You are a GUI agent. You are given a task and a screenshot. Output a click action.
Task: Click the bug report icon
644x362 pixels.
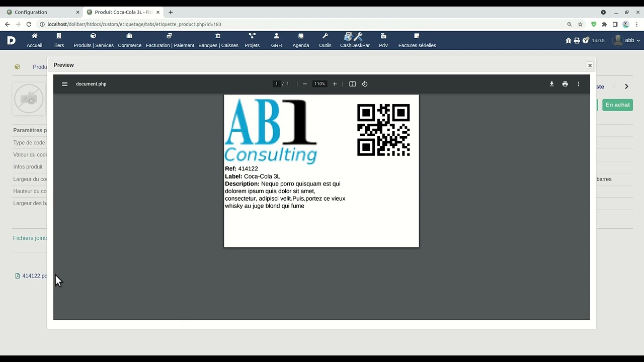click(569, 41)
